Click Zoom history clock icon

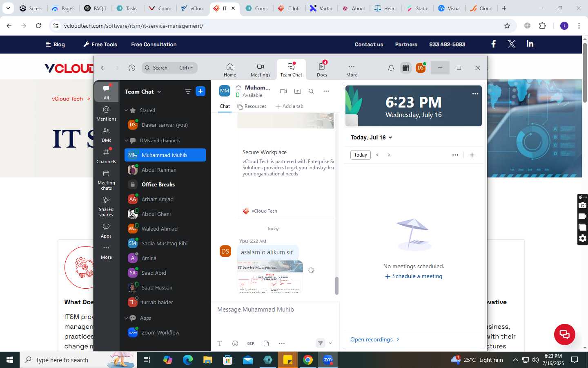(131, 68)
